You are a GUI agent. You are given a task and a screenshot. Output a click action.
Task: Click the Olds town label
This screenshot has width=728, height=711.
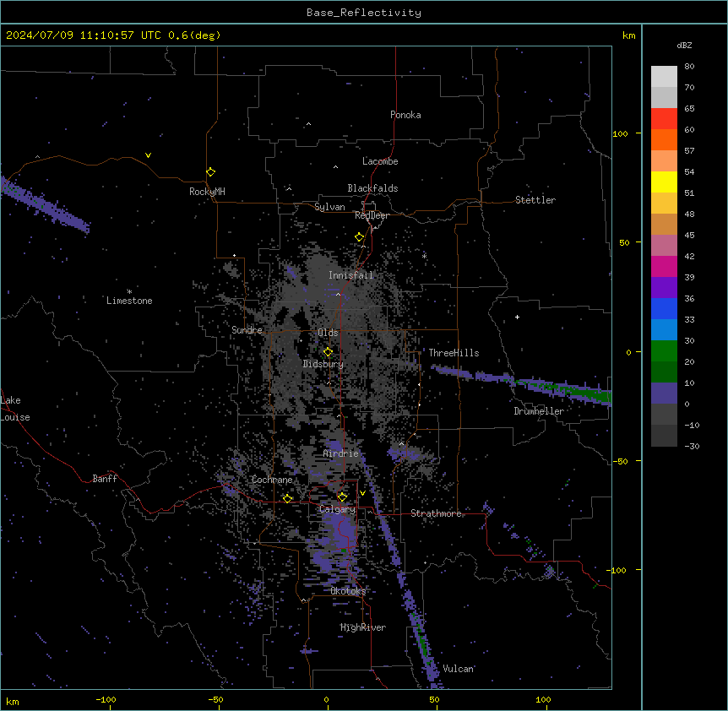coord(328,333)
